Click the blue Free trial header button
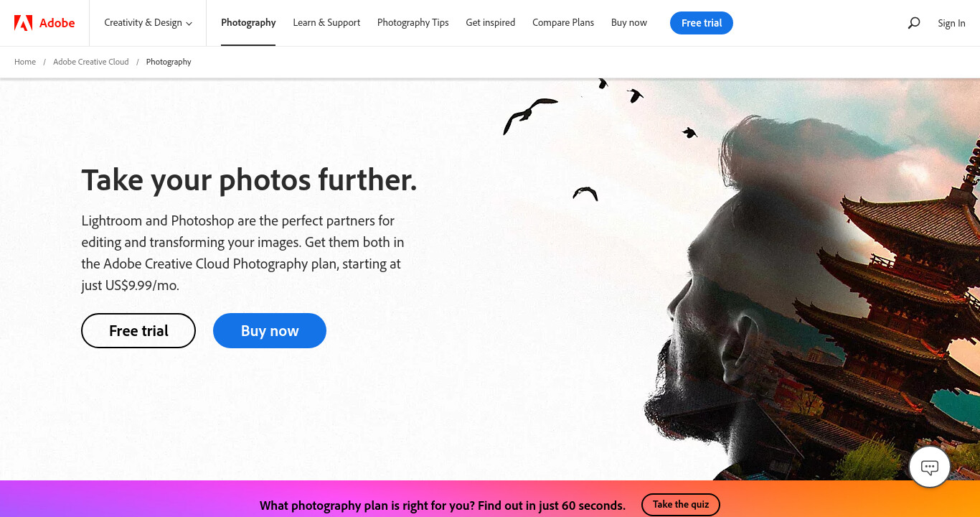This screenshot has width=980, height=517. 702,23
